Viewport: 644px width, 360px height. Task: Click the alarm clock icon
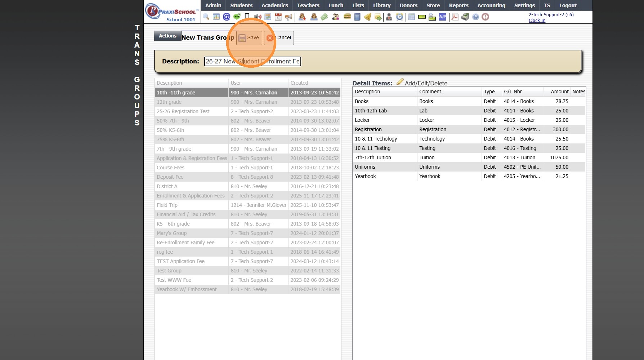(x=399, y=17)
